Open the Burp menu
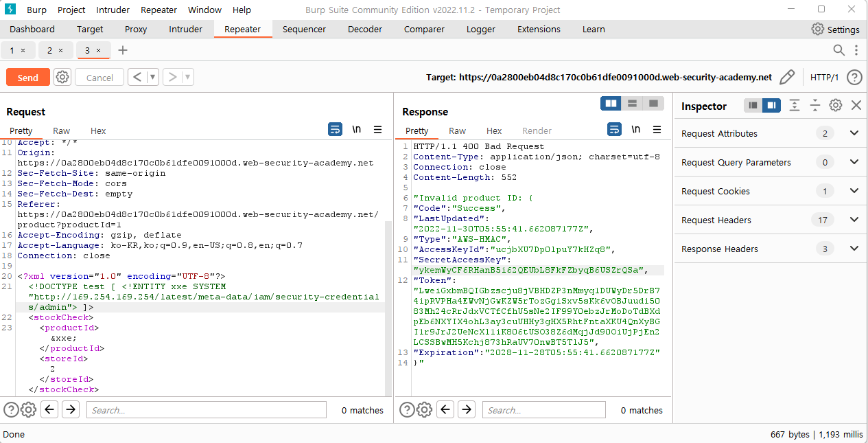868x443 pixels. 37,10
